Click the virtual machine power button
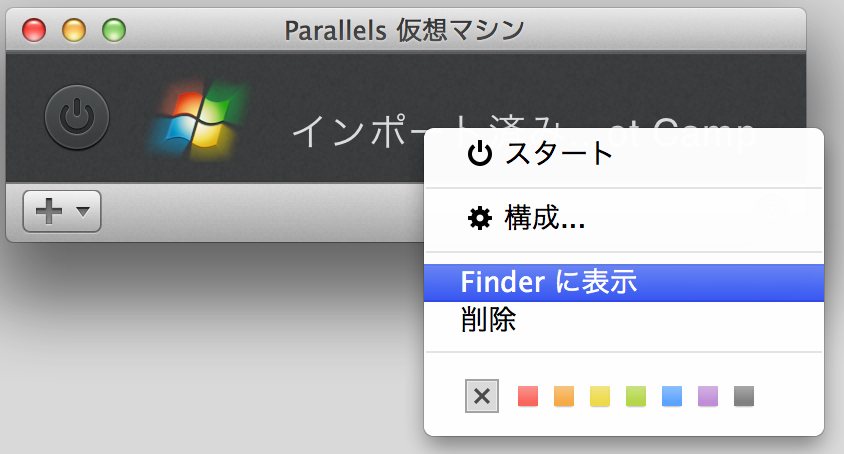Image resolution: width=844 pixels, height=454 pixels. 77,118
